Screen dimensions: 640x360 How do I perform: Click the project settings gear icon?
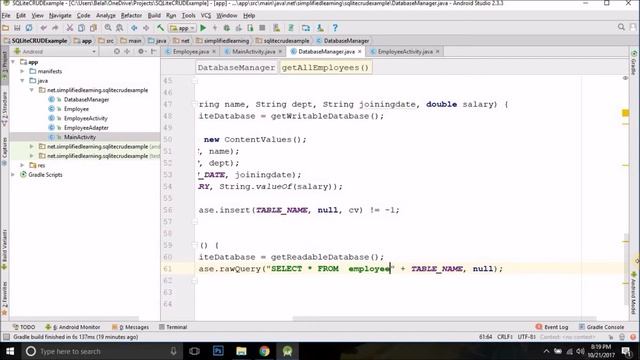141,51
